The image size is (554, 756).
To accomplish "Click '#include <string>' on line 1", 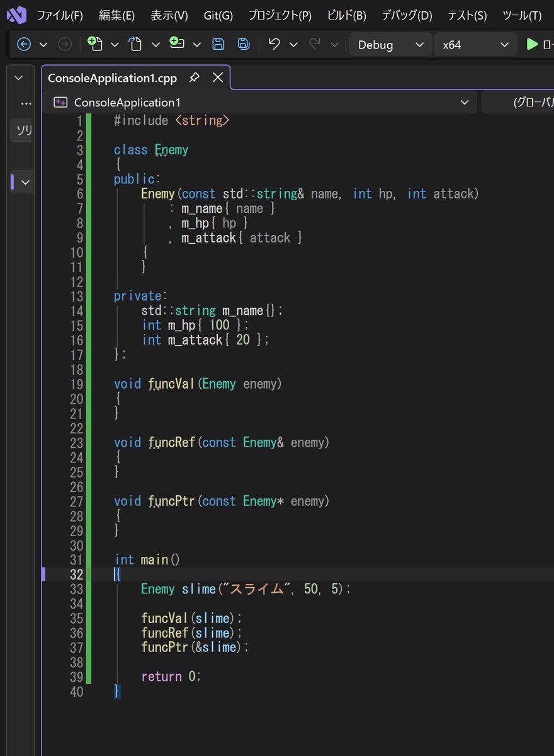I will click(x=171, y=120).
